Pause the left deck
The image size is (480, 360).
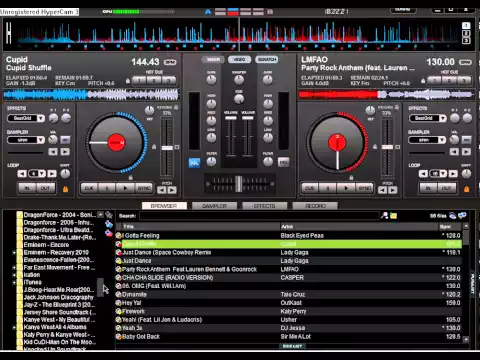107,188
